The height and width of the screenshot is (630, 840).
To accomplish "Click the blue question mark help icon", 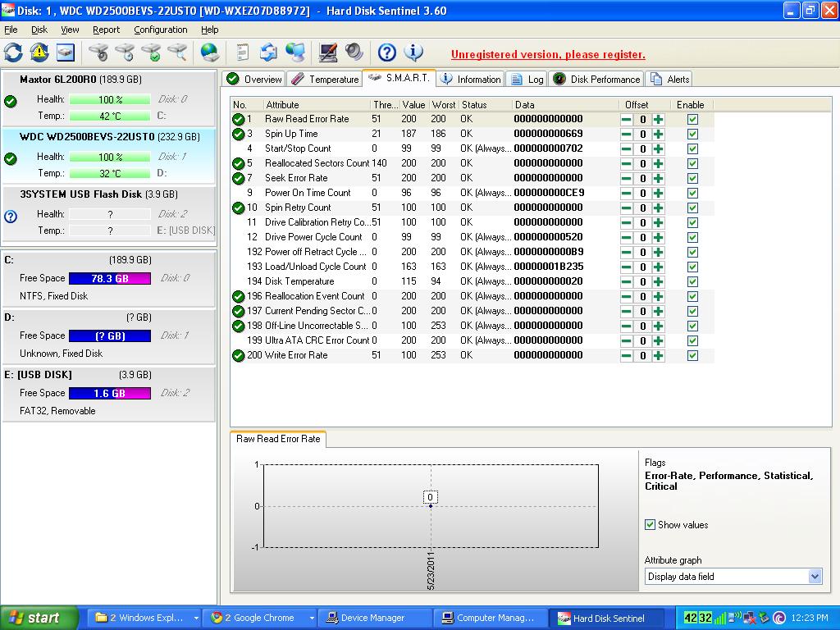I will 387,52.
